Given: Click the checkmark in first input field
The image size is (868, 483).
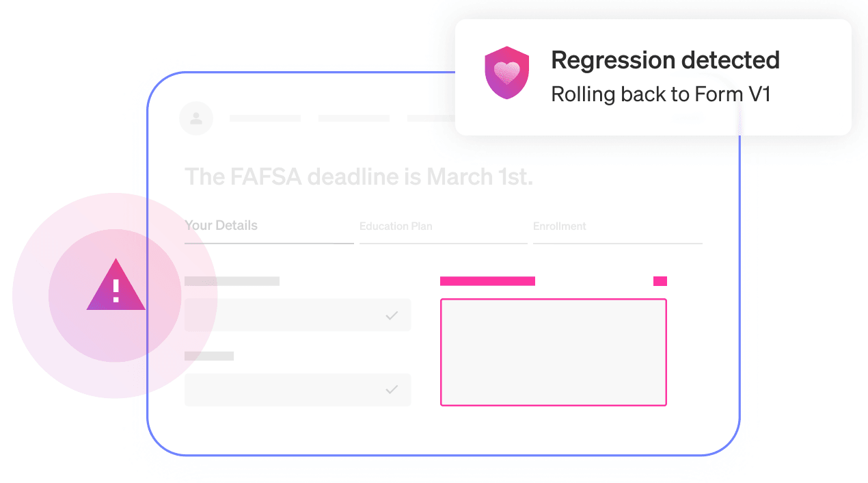Looking at the screenshot, I should tap(392, 315).
